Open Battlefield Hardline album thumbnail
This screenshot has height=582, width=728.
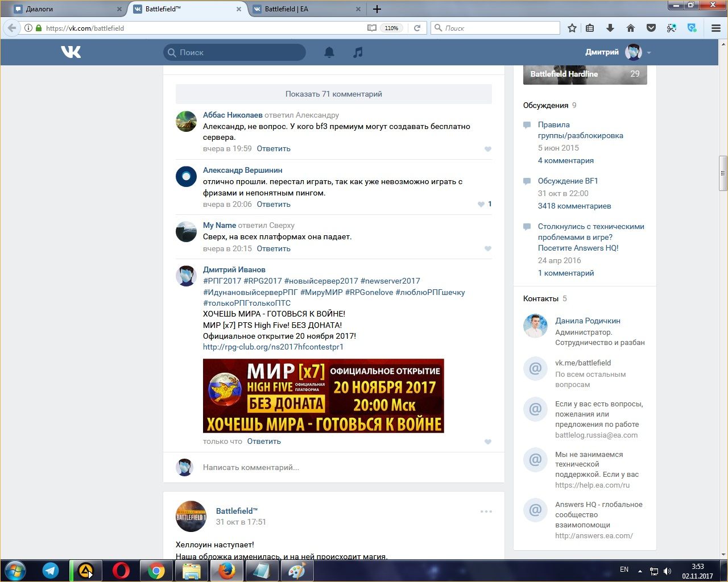585,75
